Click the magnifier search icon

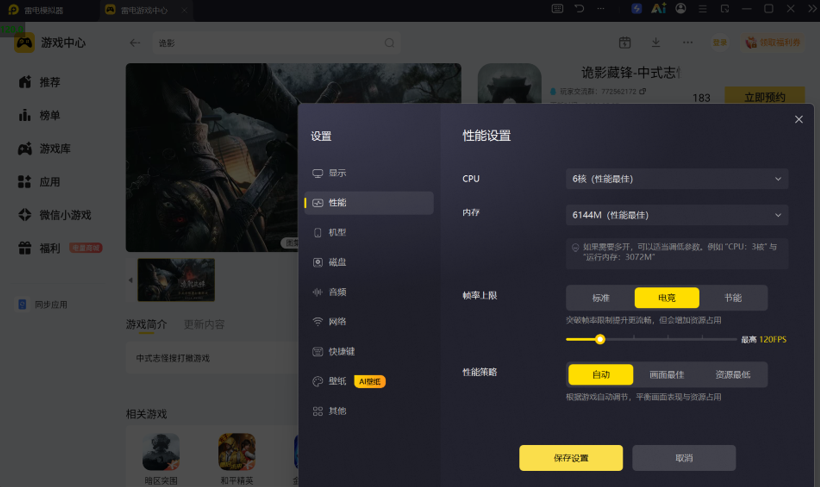[390, 43]
